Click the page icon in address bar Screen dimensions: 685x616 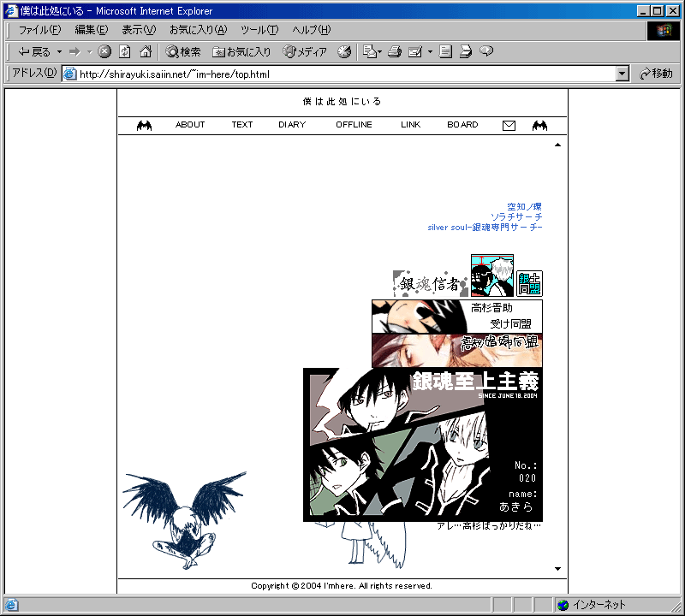70,74
